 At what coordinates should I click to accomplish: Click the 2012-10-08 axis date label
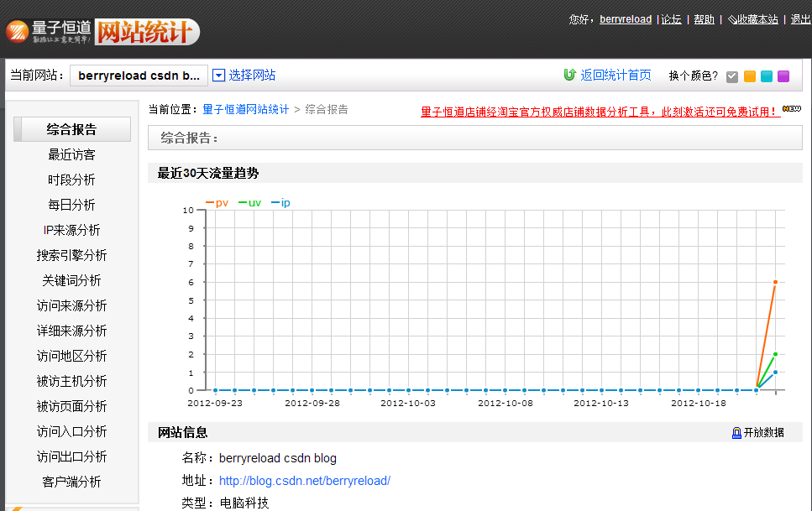[506, 404]
